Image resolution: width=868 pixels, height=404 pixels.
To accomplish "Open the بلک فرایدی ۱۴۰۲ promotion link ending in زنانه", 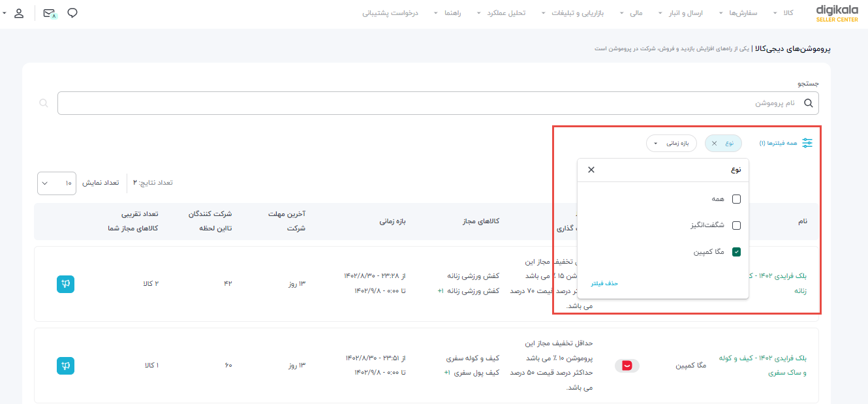I will [x=778, y=284].
